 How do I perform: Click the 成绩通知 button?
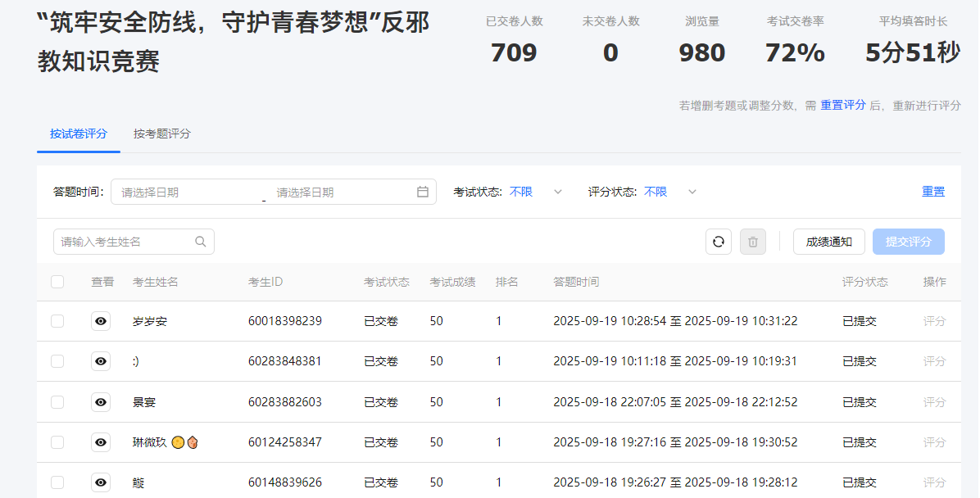click(x=828, y=242)
